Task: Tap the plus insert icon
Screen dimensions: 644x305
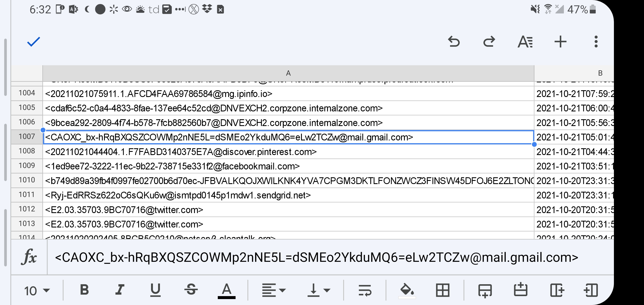Action: [560, 42]
